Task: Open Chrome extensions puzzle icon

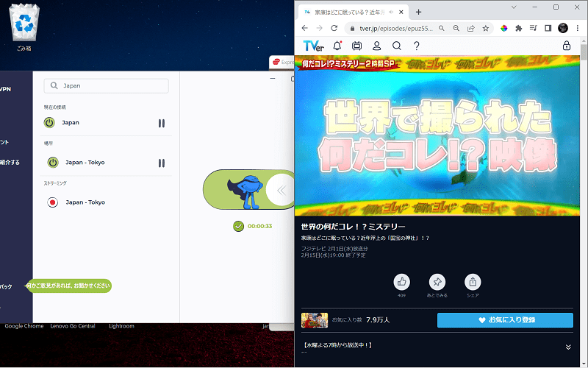Action: click(x=519, y=28)
